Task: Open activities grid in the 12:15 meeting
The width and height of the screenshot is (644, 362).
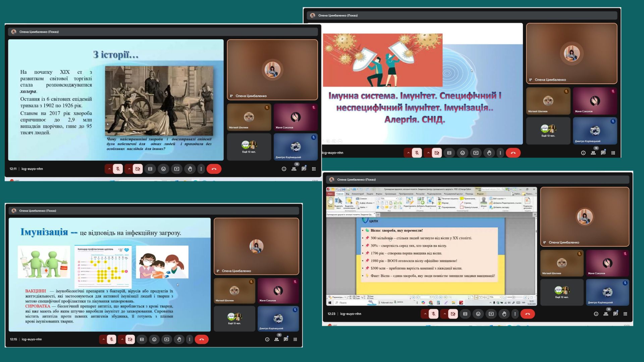Action: (295, 340)
